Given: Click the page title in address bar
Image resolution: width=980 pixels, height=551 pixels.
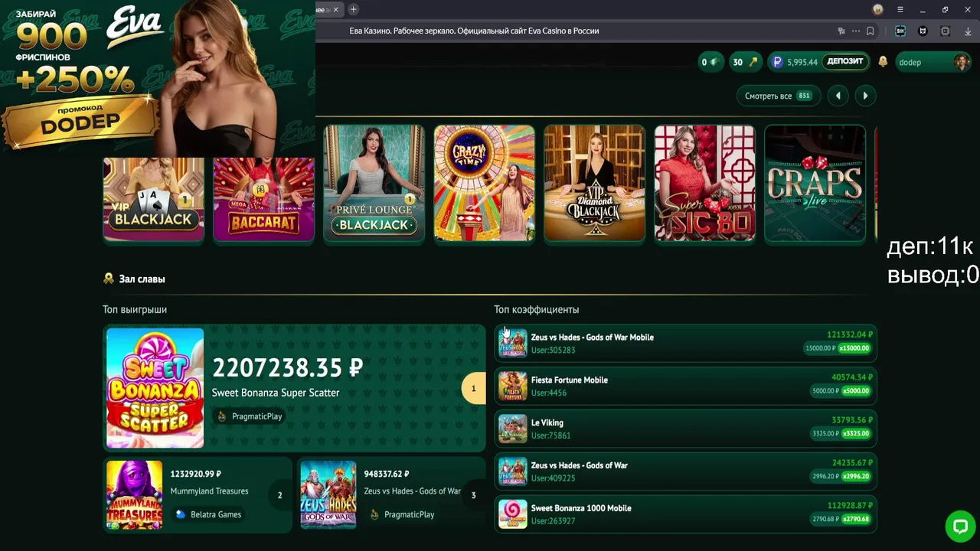Looking at the screenshot, I should (x=474, y=31).
